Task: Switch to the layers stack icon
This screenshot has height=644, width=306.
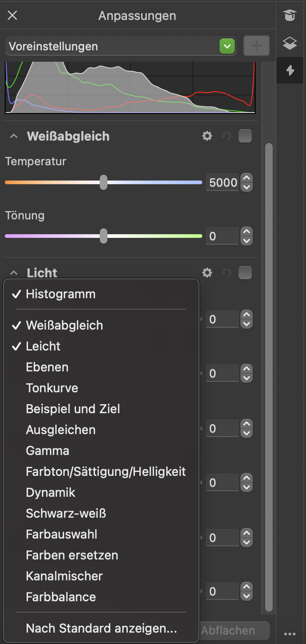Action: [x=289, y=43]
